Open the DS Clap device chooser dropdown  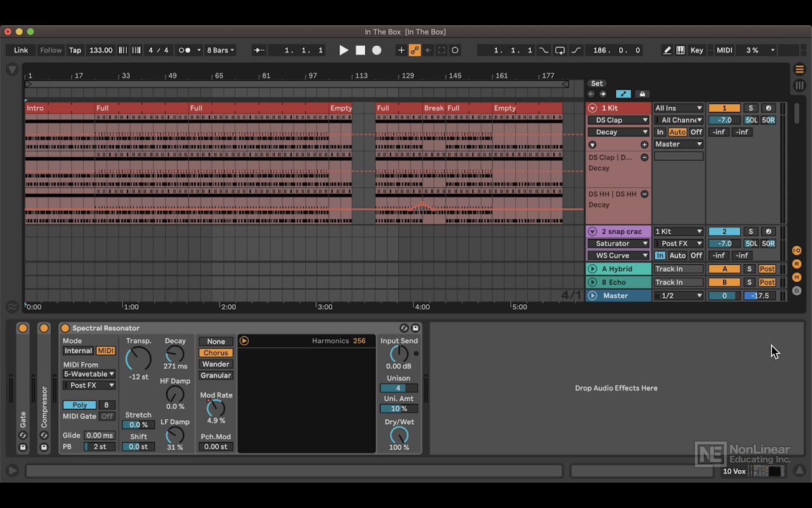pyautogui.click(x=618, y=120)
